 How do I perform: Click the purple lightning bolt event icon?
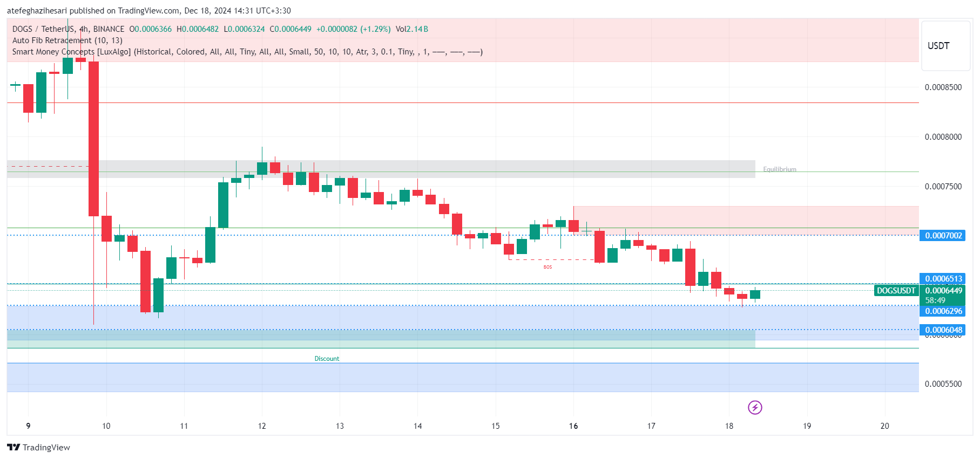click(x=755, y=407)
